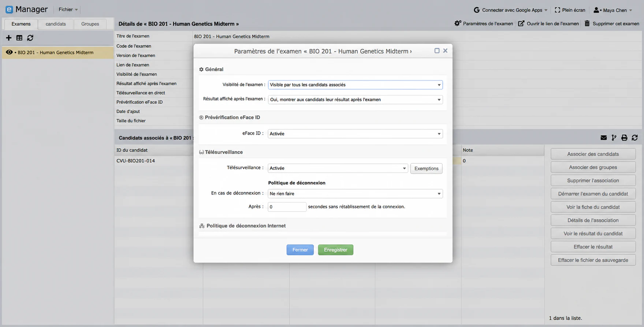Click Associer des groupes button
This screenshot has height=327, width=644.
click(593, 167)
